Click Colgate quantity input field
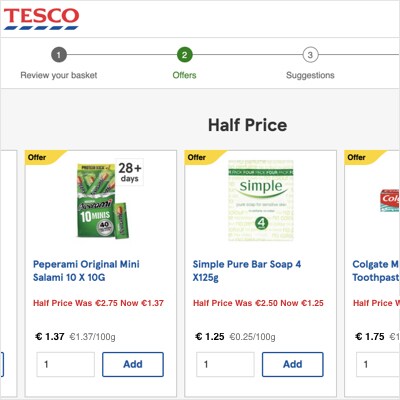400x400 pixels. coord(378,364)
